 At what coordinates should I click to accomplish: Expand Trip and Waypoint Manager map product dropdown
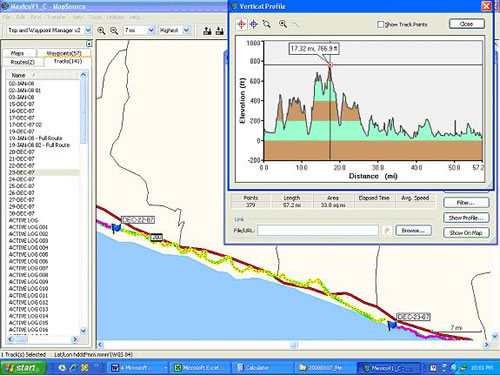pos(88,30)
